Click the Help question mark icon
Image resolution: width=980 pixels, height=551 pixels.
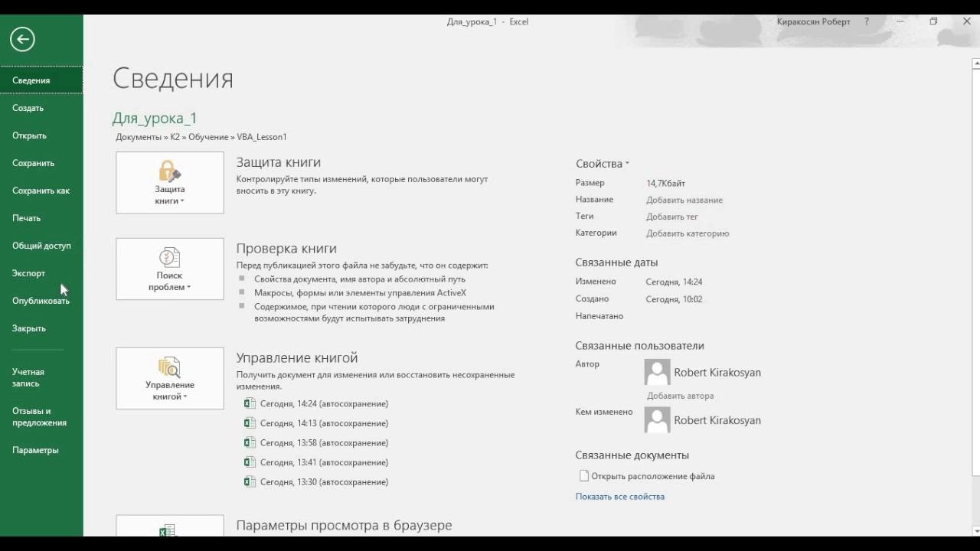click(x=867, y=21)
